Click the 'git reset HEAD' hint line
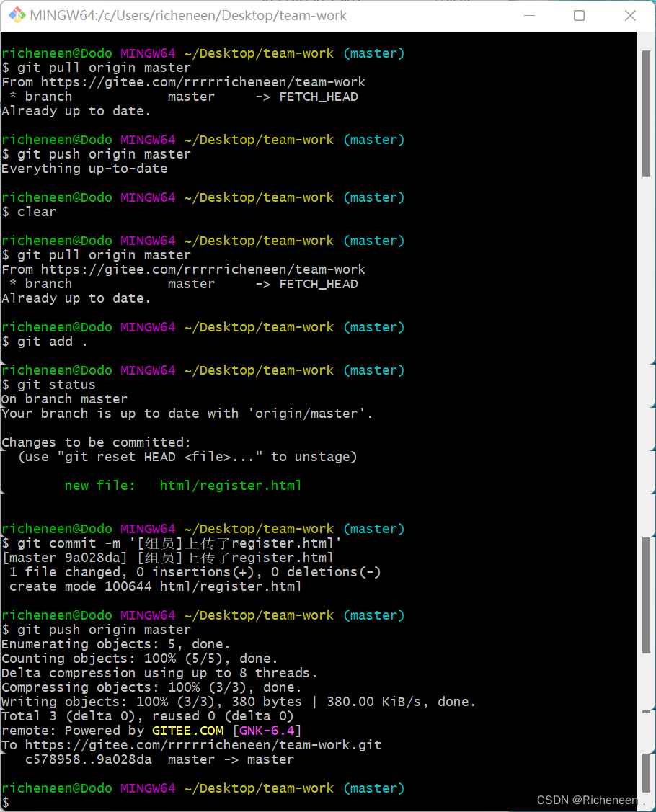Image resolution: width=656 pixels, height=812 pixels. 187,458
